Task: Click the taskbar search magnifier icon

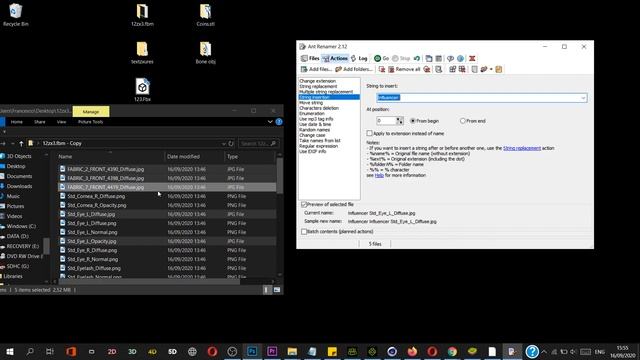Action: point(30,351)
